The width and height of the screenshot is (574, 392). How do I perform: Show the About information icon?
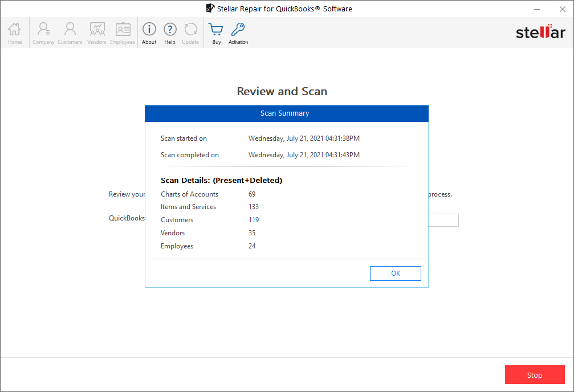(x=149, y=33)
